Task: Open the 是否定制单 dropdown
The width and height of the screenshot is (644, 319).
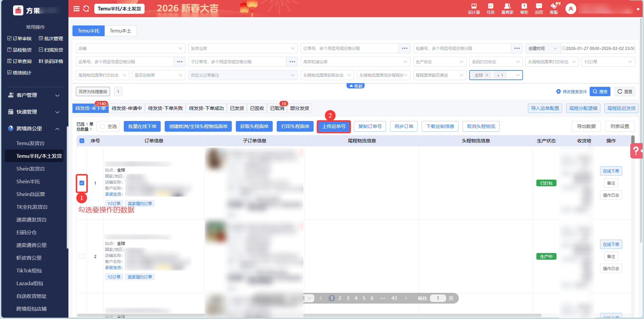Action: 159,75
